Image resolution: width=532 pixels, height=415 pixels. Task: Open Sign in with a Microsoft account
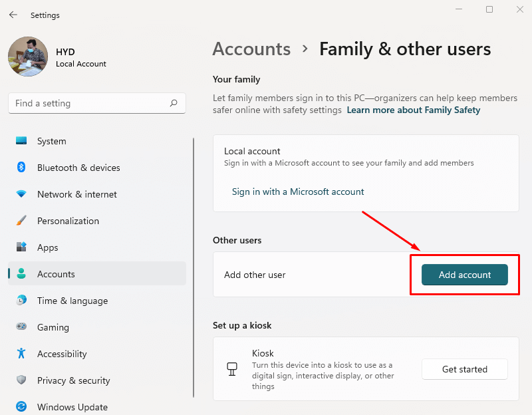pyautogui.click(x=298, y=192)
